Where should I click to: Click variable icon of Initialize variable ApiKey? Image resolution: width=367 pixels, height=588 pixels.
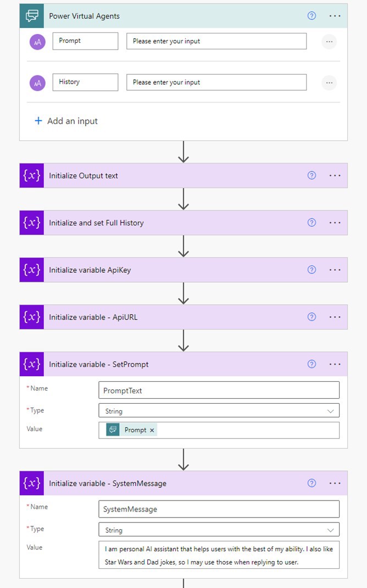pyautogui.click(x=31, y=270)
